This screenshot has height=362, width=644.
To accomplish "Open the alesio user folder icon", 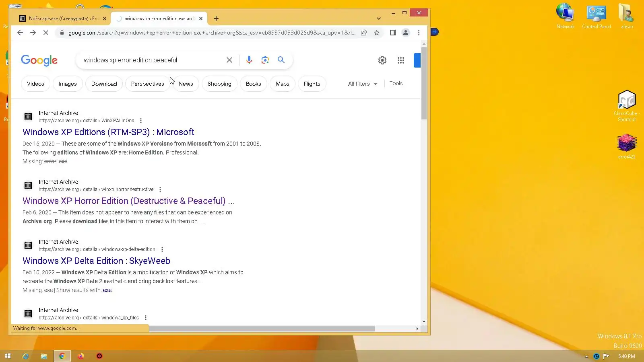I will tap(627, 16).
